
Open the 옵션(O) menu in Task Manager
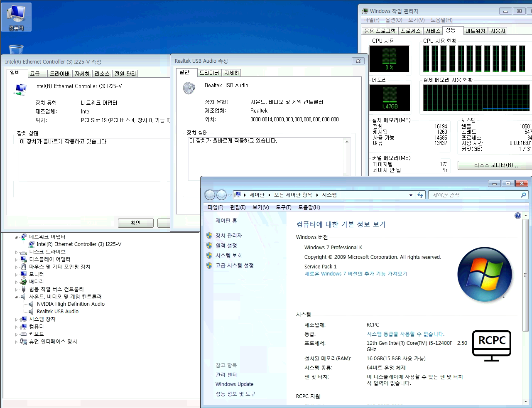point(394,20)
